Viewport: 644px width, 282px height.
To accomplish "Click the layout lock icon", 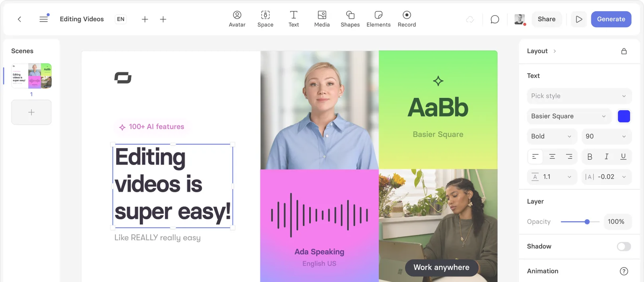I will coord(624,51).
